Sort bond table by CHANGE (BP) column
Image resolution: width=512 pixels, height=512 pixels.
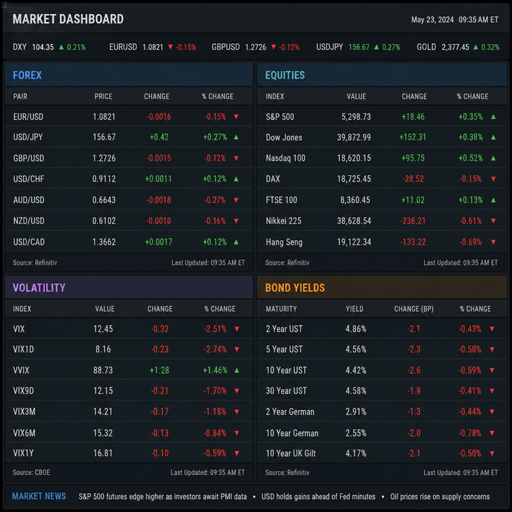(x=414, y=309)
